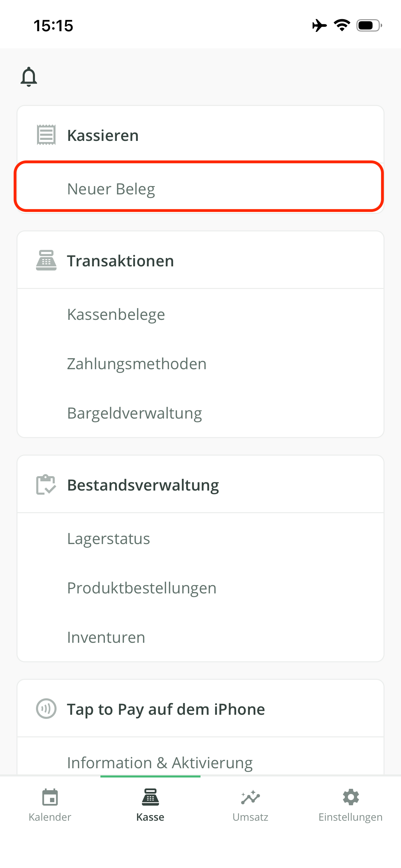This screenshot has height=868, width=401.
Task: Open Zahlungsmethoden
Action: [200, 364]
